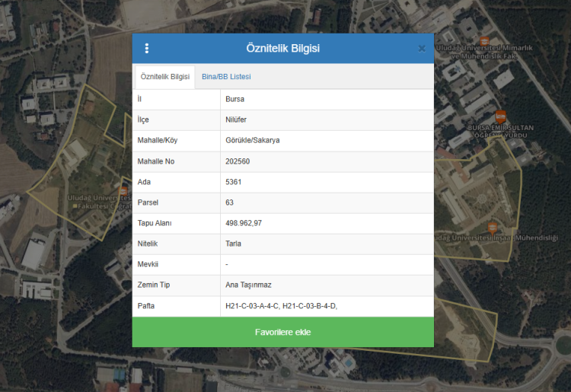571x392 pixels.
Task: Click the Uludağ Üniversitesi Fakültesi marker left of dialog
Action: pyautogui.click(x=124, y=190)
